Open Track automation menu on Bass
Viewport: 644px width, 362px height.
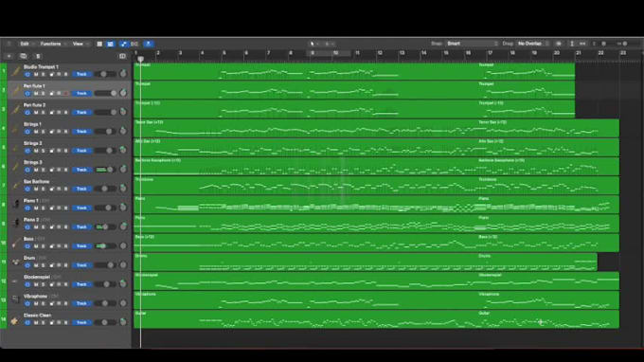81,246
